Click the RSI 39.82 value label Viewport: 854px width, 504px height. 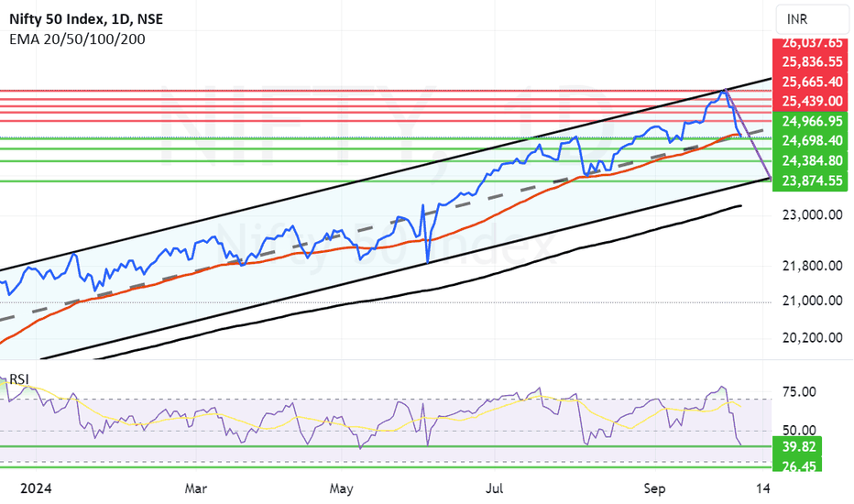(797, 447)
